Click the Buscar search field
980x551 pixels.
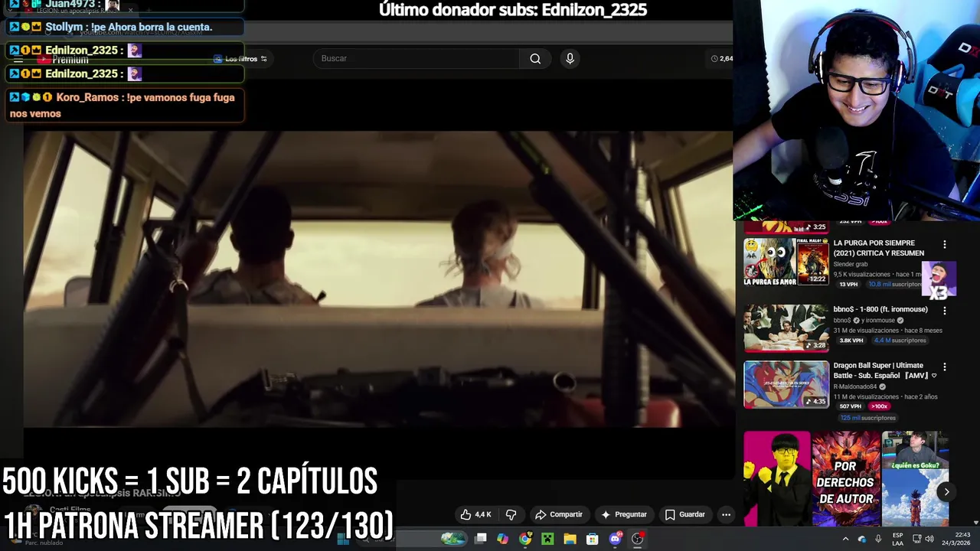[416, 59]
